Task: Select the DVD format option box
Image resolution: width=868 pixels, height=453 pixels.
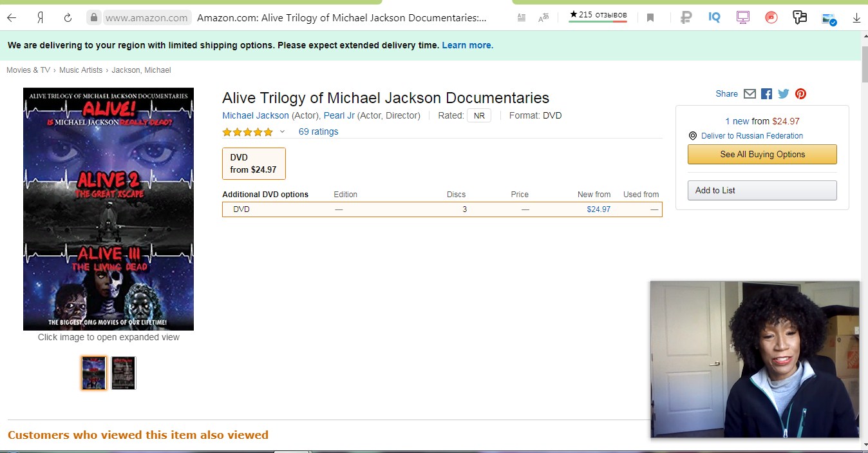Action: click(x=254, y=164)
